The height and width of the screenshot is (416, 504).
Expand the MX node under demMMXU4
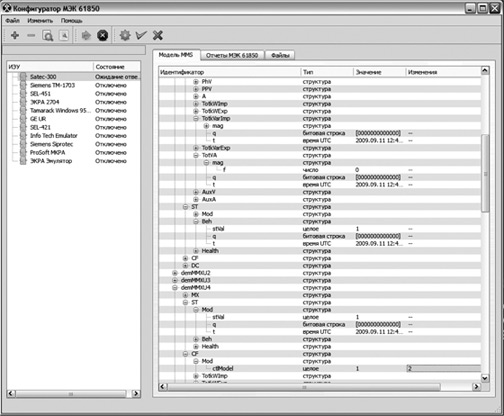click(x=185, y=295)
